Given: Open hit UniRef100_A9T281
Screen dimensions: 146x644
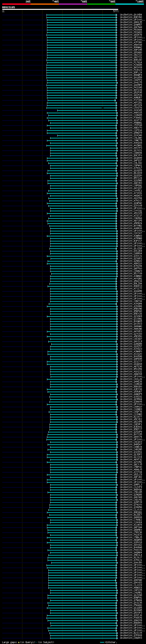Looking at the screenshot, I should point(131,103).
